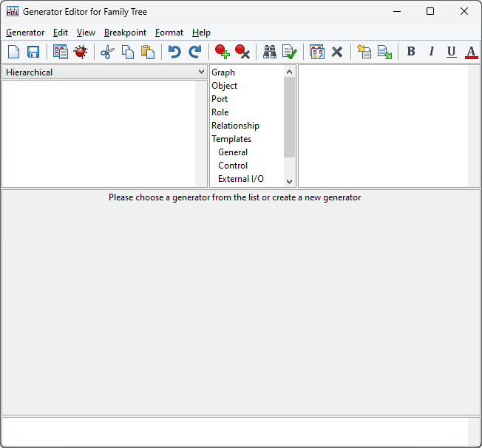Click the generate report icon beside Save
Viewport: 482px width, 448px height.
[x=61, y=52]
